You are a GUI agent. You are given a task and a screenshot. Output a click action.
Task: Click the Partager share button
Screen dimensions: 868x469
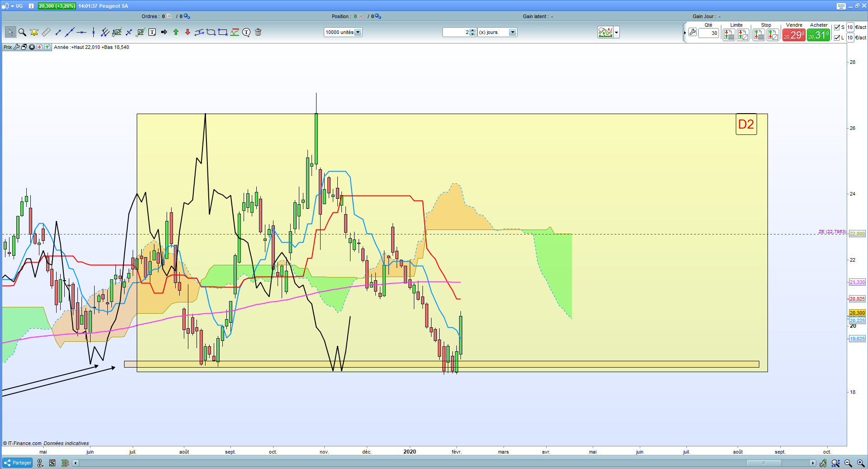pos(18,463)
